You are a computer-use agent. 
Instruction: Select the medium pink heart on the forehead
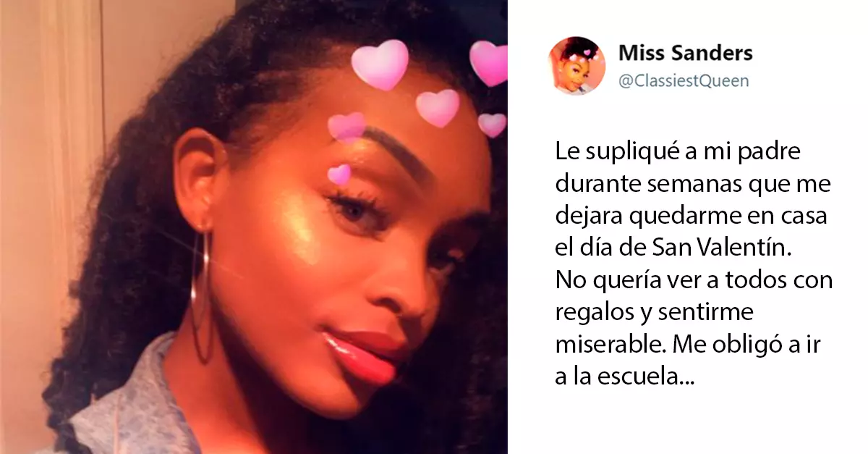[x=438, y=107]
